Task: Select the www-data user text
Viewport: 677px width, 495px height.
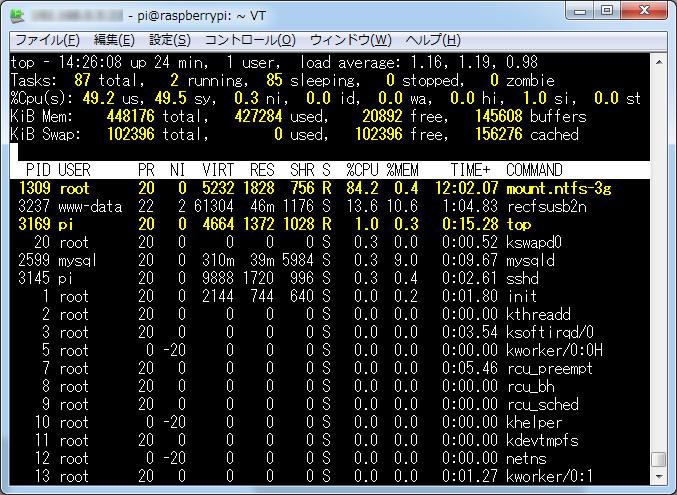Action: [x=90, y=206]
